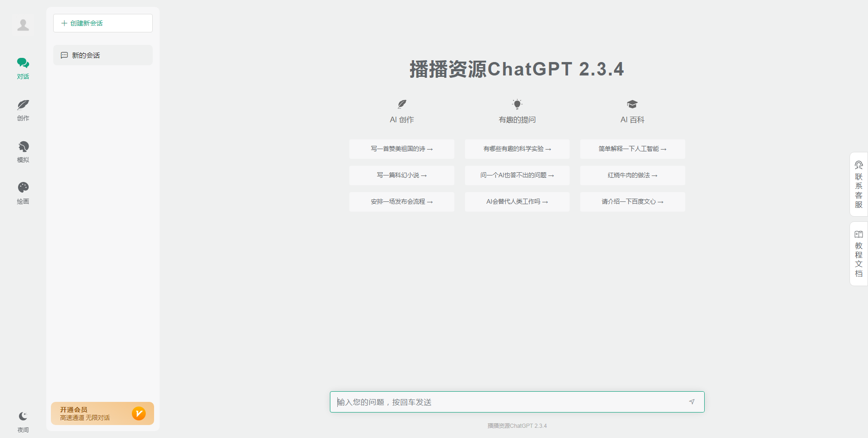
Task: Choose prompt 写一篇科幻小说
Action: coord(402,175)
